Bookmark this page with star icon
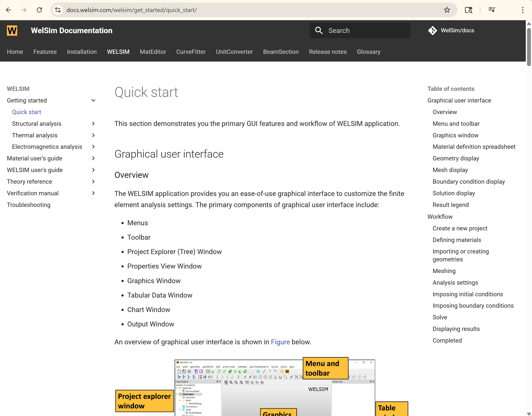The height and width of the screenshot is (416, 532). click(447, 10)
